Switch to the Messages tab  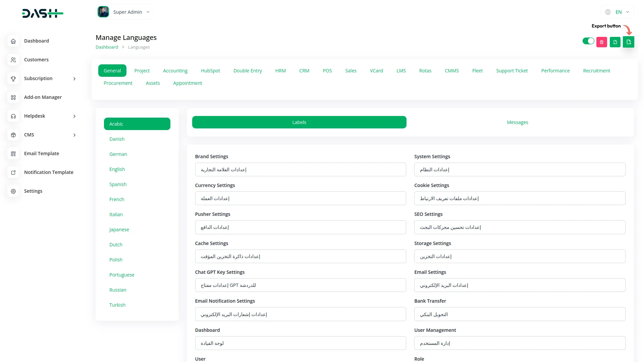point(517,122)
